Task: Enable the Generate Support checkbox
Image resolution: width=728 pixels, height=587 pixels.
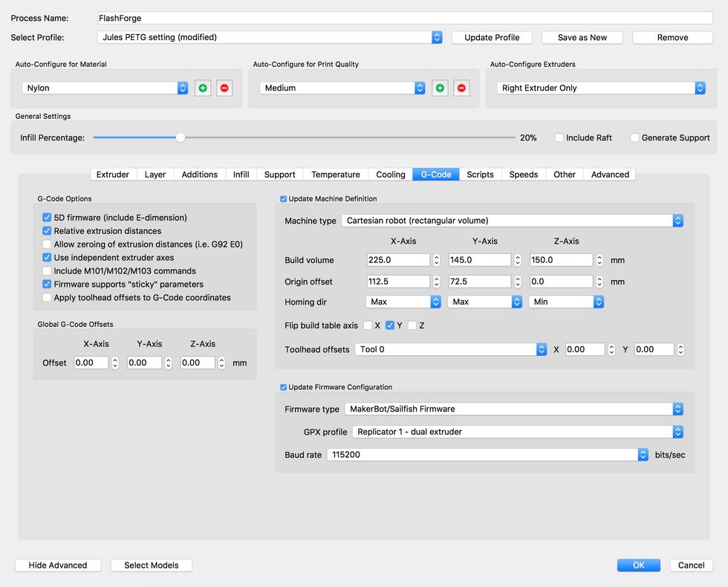Action: 634,137
